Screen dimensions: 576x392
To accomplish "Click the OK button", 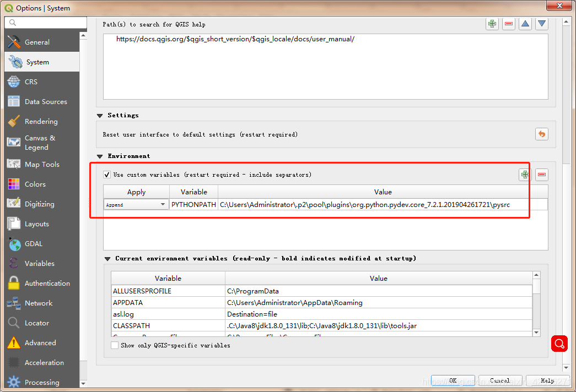I will [453, 380].
